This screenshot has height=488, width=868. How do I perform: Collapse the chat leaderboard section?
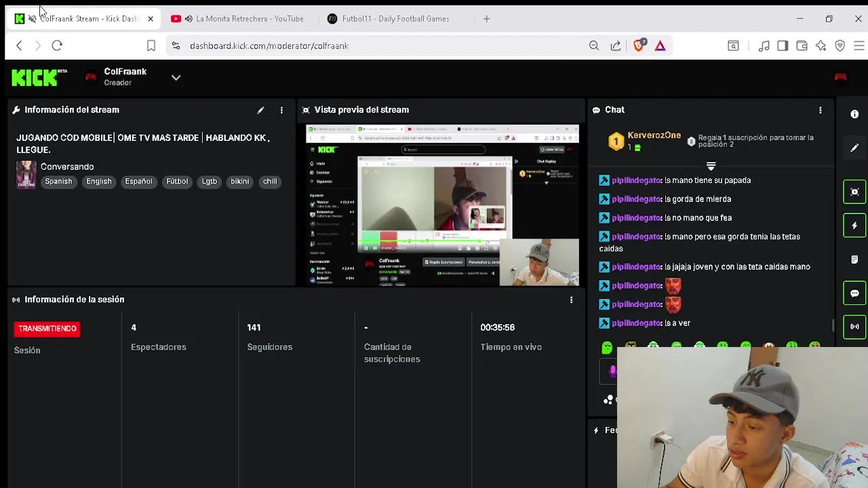711,166
